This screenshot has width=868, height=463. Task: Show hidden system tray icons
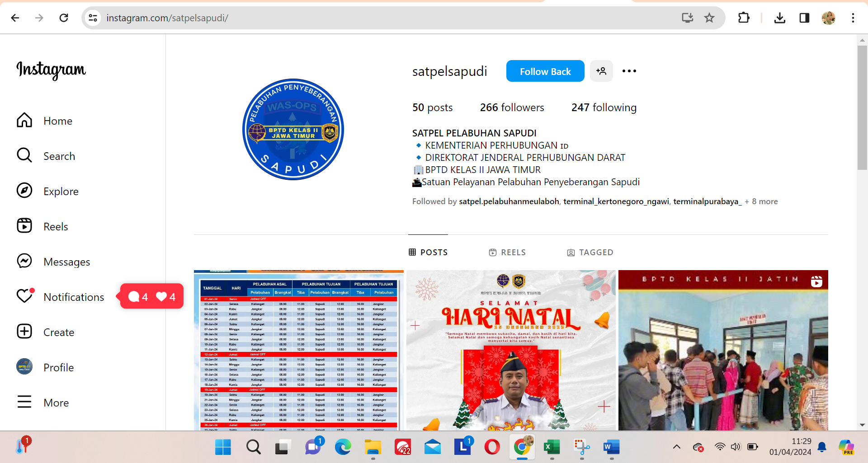676,447
